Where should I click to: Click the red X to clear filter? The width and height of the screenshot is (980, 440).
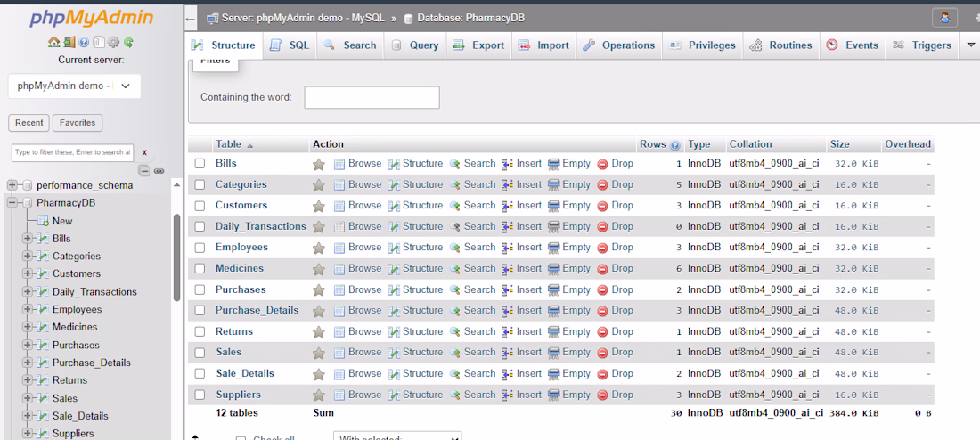click(144, 152)
